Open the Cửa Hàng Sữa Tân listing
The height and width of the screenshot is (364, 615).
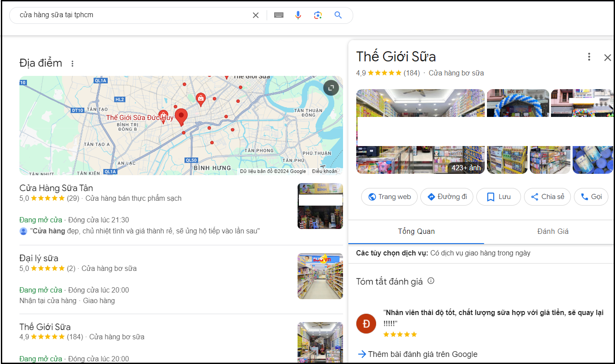[x=56, y=188]
